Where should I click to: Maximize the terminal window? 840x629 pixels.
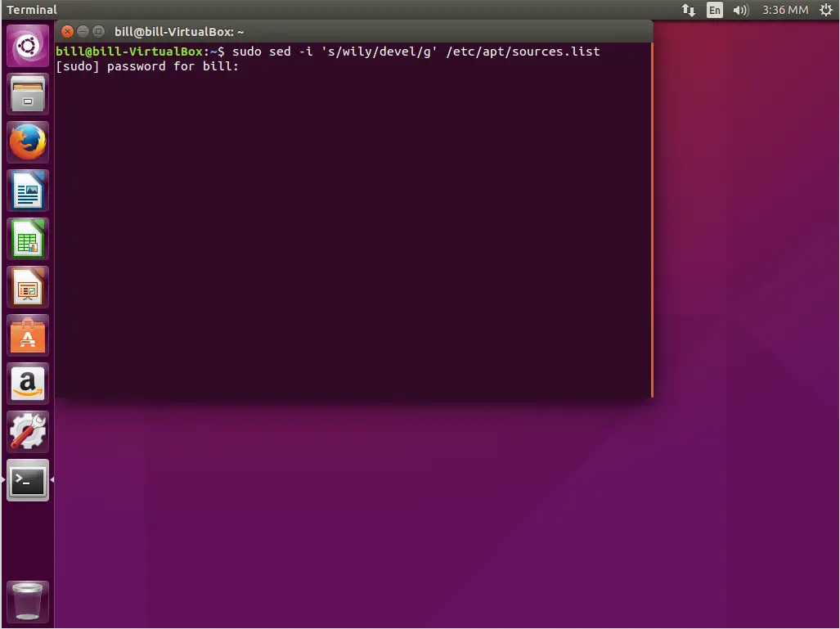pos(98,32)
